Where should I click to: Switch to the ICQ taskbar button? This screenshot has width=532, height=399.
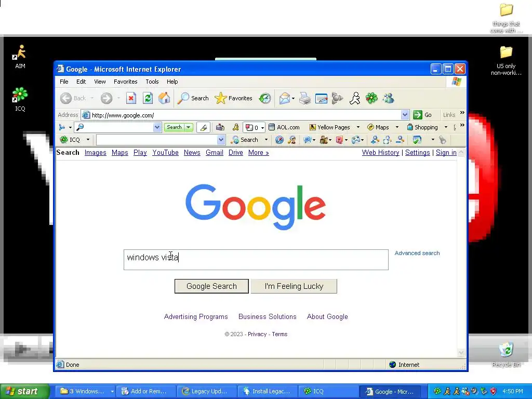(328, 391)
